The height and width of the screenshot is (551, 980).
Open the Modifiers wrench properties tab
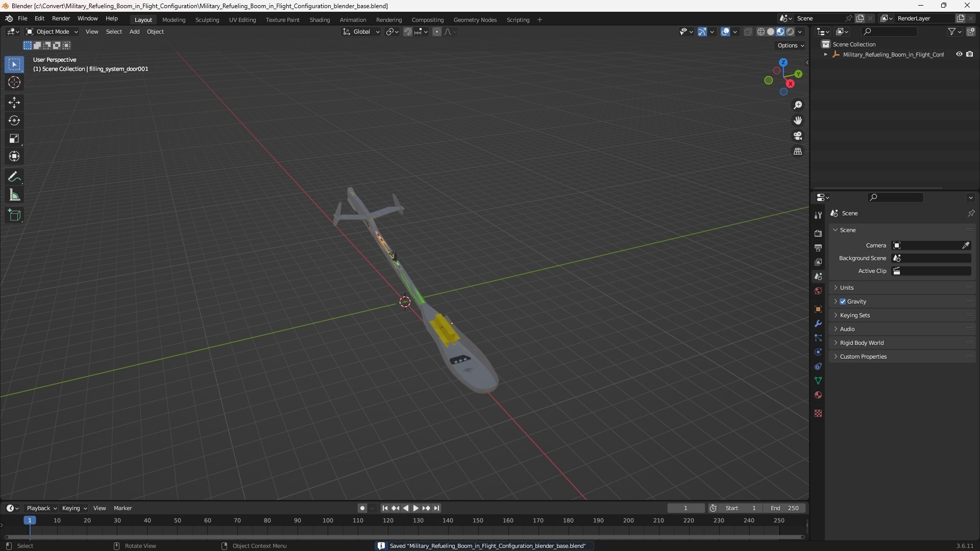click(x=818, y=323)
